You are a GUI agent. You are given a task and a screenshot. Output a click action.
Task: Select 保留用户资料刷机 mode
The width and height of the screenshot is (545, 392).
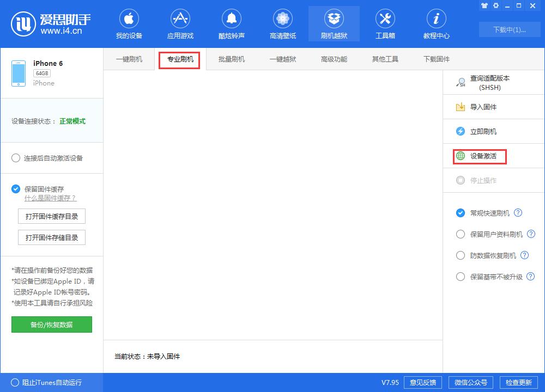(x=461, y=234)
